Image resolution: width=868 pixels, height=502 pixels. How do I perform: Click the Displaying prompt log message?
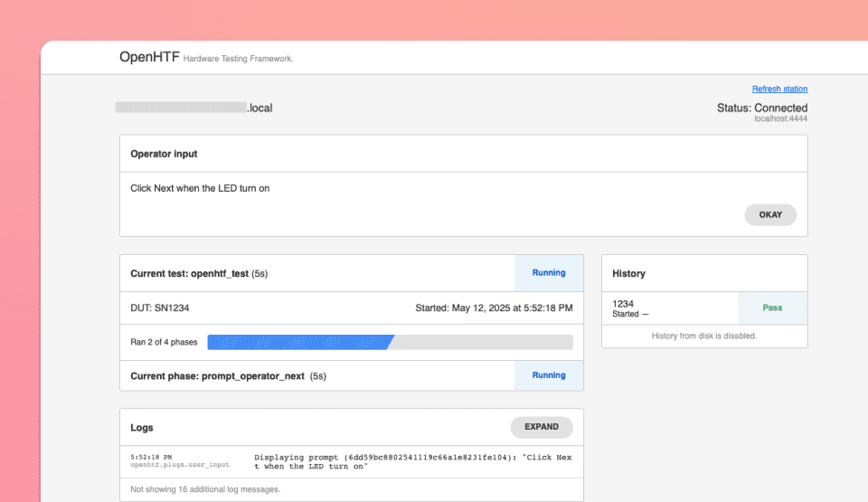[413, 462]
